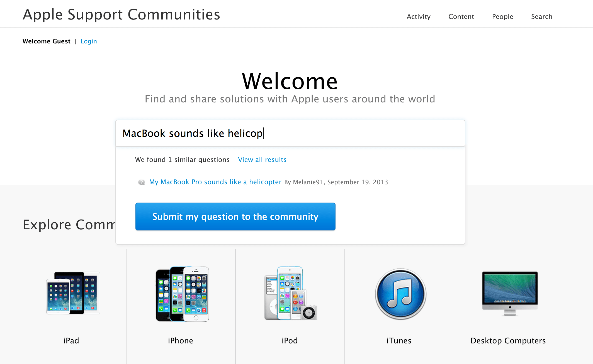Open the iPod community icon
The image size is (593, 364).
tap(290, 295)
